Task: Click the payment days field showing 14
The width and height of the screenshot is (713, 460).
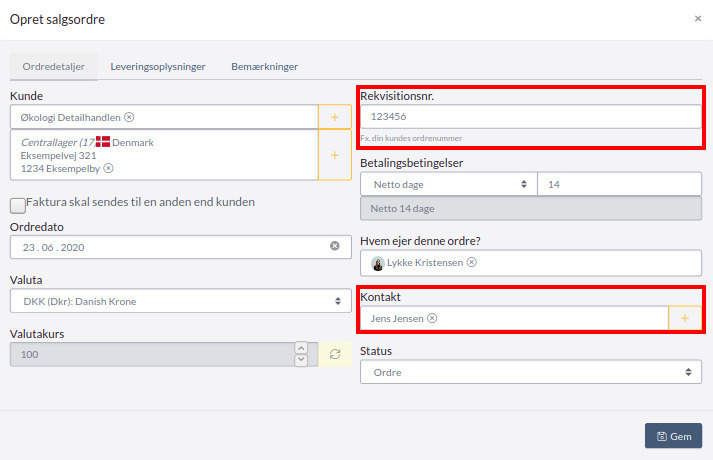Action: (619, 184)
